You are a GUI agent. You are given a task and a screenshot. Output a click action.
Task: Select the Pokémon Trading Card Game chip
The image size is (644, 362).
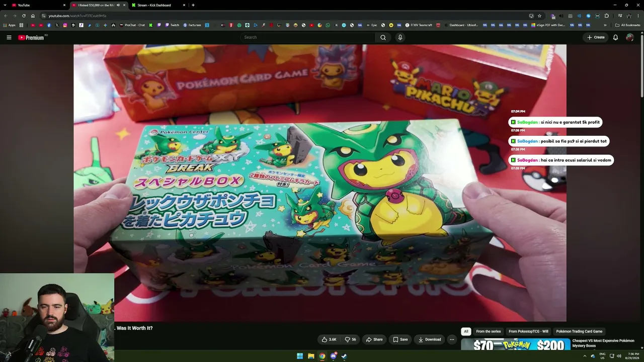point(579,331)
